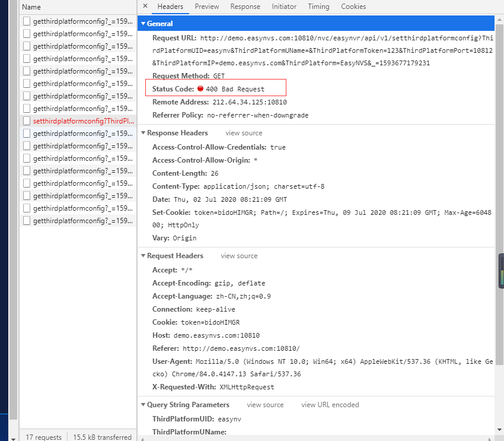
Task: Click Content-Type application/json value
Action: tap(264, 186)
